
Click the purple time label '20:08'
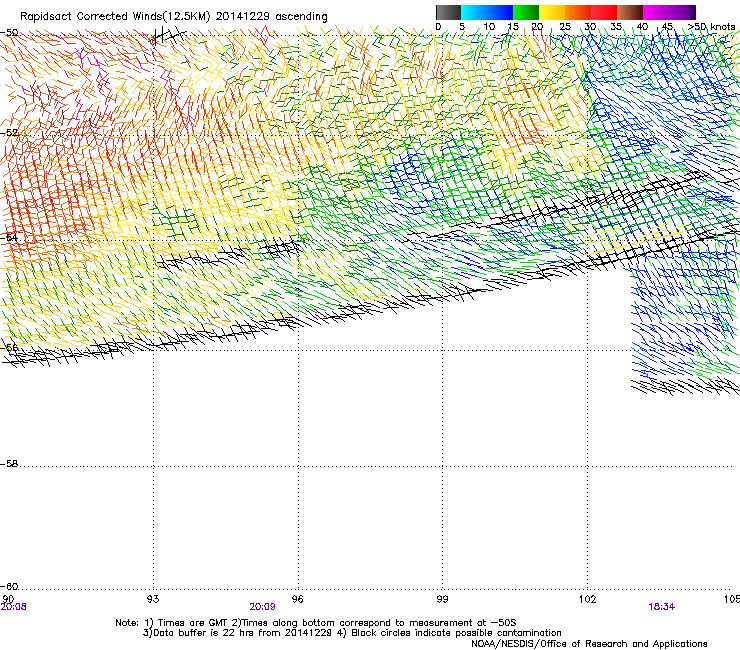click(13, 607)
